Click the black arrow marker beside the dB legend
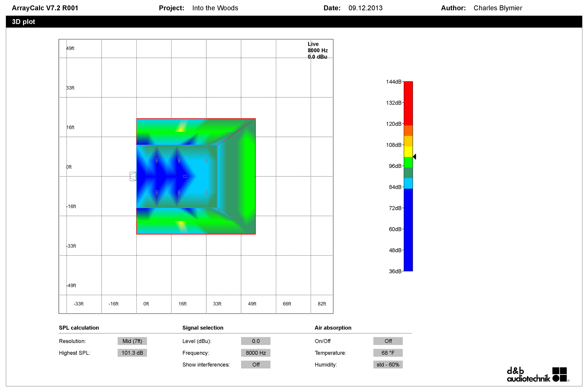Screen dimensions: 588x392 [414, 157]
